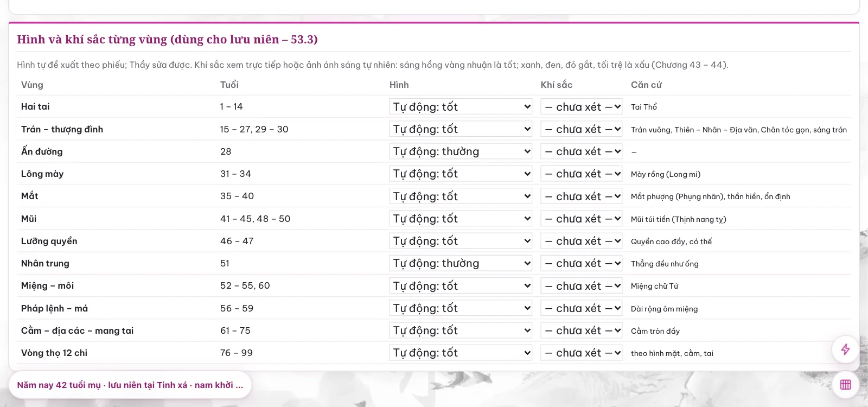Click the text 'Mũi túi tiền (Thịnh nang tỵ)'

tap(679, 219)
